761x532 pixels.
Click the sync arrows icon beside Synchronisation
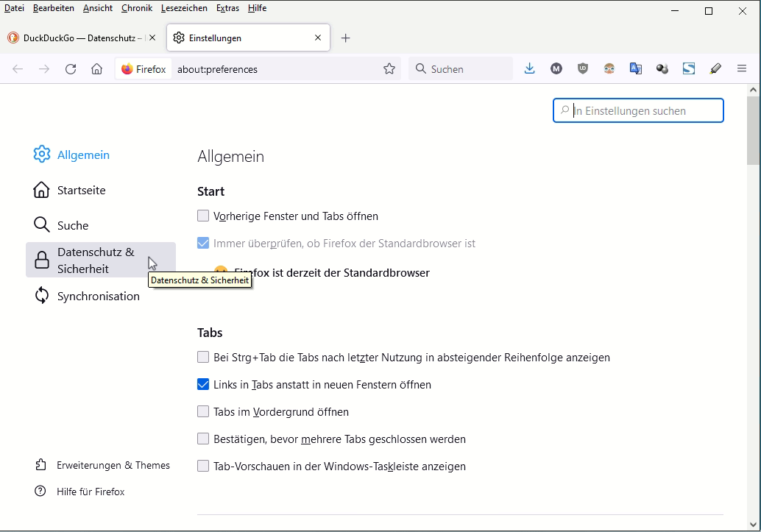coord(42,295)
